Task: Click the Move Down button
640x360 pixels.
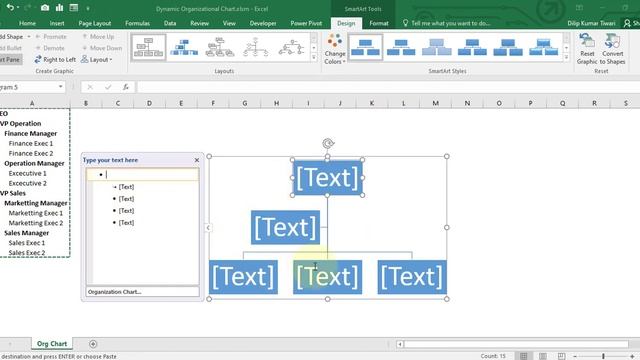Action: (102, 48)
